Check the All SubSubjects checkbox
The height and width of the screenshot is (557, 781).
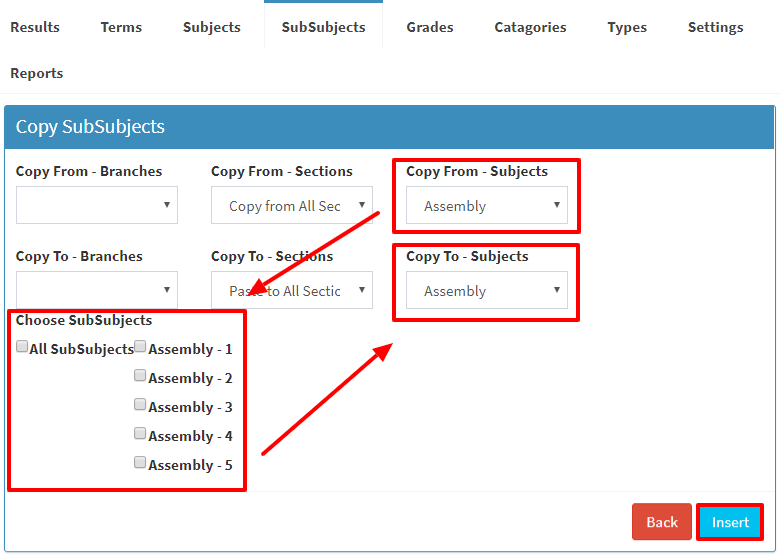click(x=22, y=346)
